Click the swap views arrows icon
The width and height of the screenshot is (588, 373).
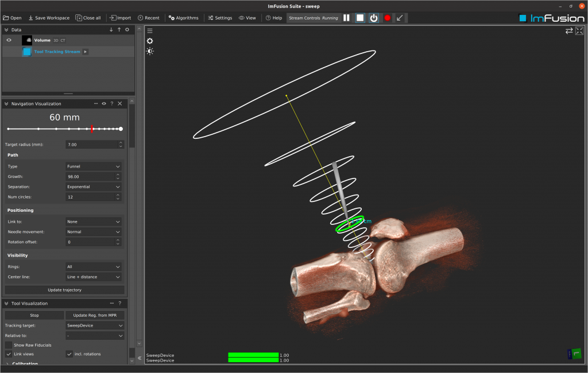point(568,31)
